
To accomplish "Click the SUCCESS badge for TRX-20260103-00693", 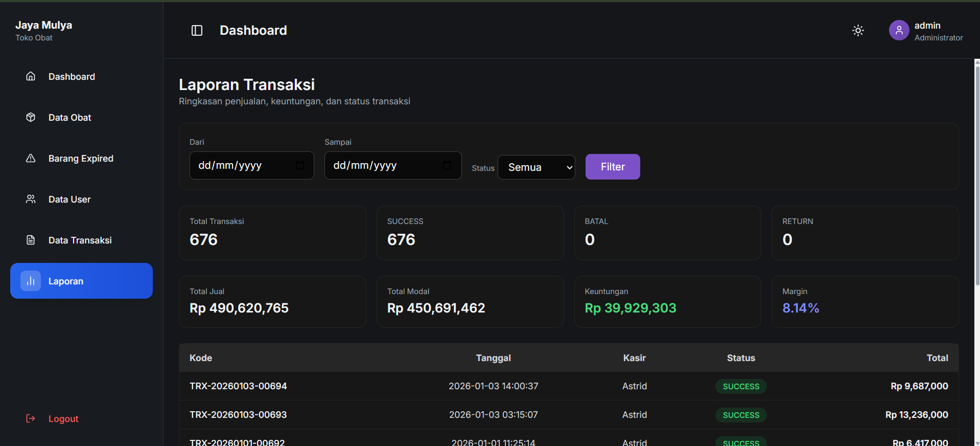I will point(741,415).
